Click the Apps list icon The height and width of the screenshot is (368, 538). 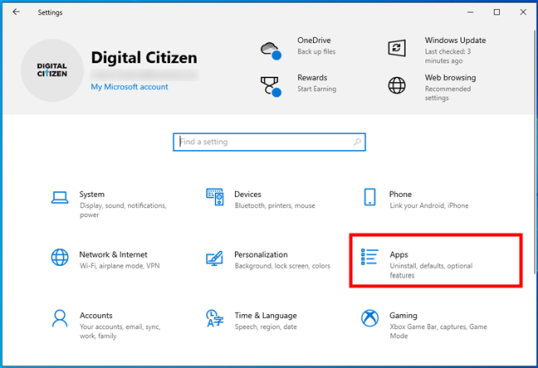tap(370, 257)
